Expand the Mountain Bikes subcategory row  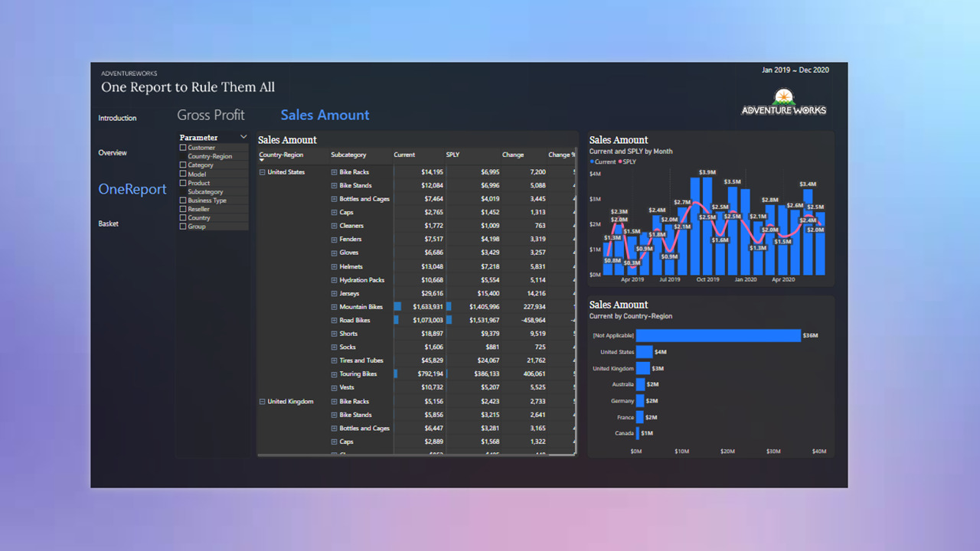pos(335,307)
